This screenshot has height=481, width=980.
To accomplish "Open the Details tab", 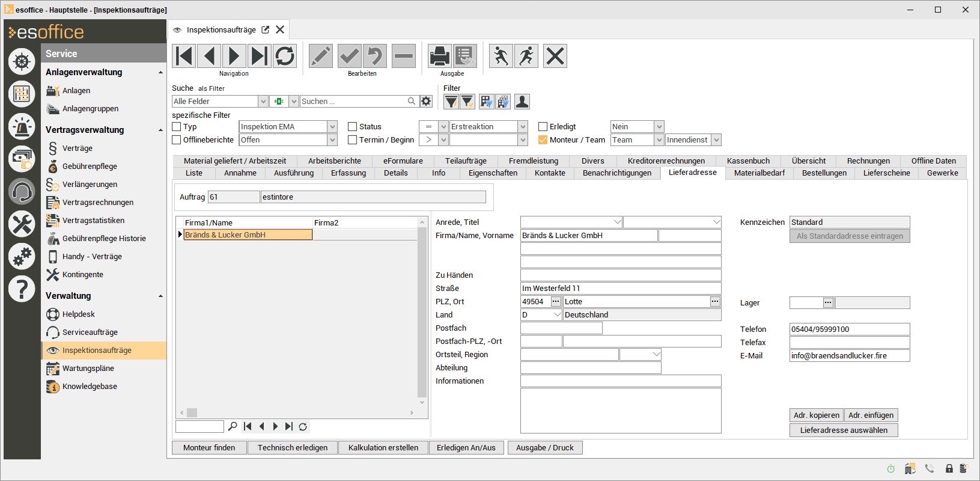I will [x=396, y=173].
